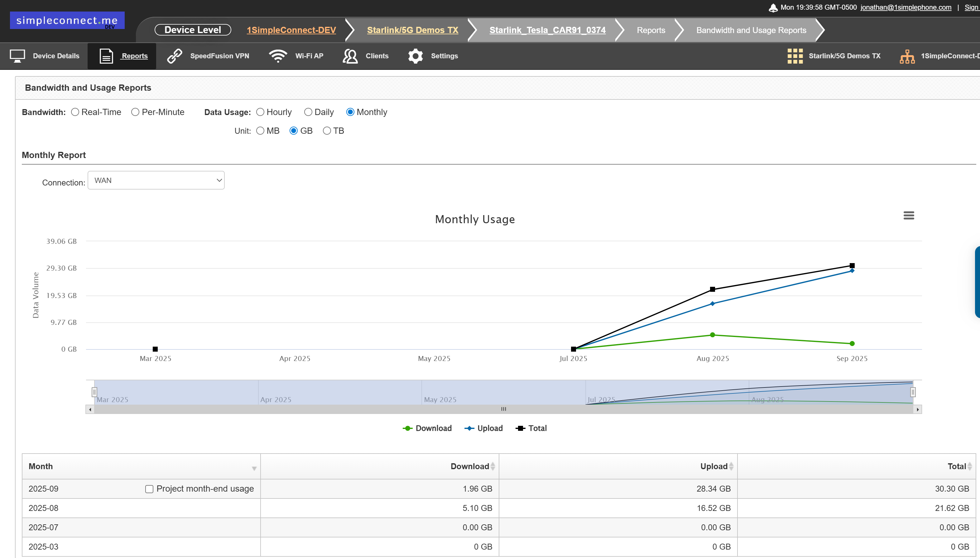Click the notification bell icon
The width and height of the screenshot is (980, 558).
[773, 7]
